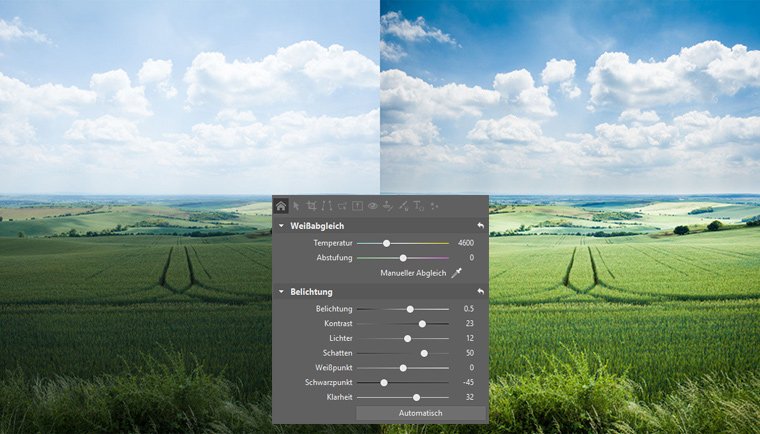This screenshot has width=760, height=434.
Task: Click the Schwarzpunkt label
Action: 329,382
